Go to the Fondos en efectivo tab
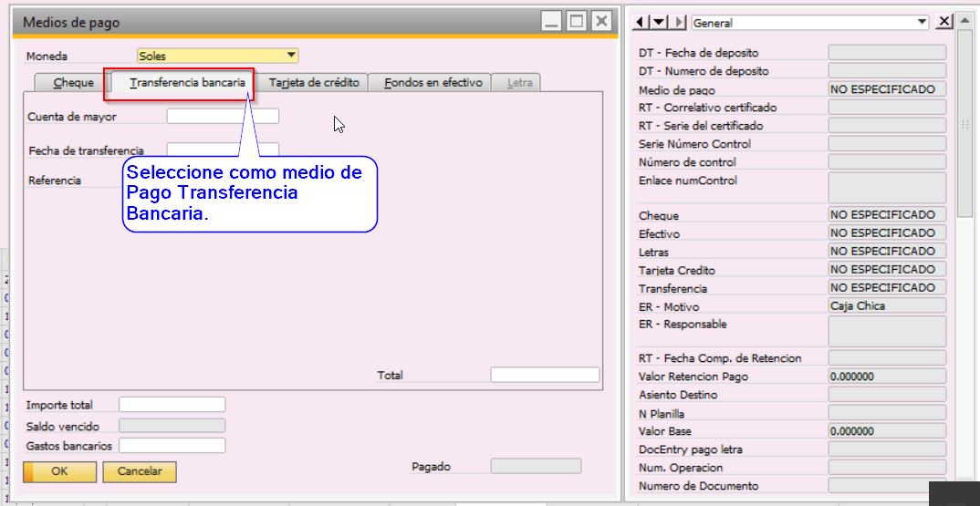The width and height of the screenshot is (980, 506). (x=433, y=83)
